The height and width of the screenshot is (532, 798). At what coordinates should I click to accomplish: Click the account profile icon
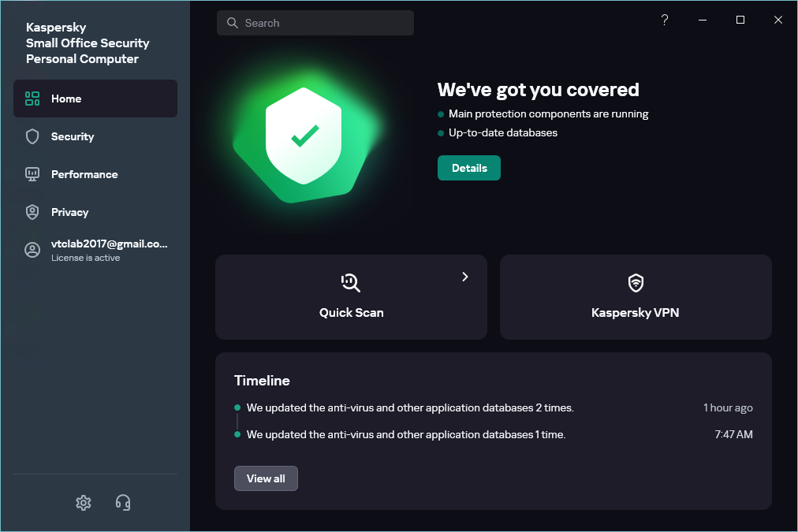(32, 250)
